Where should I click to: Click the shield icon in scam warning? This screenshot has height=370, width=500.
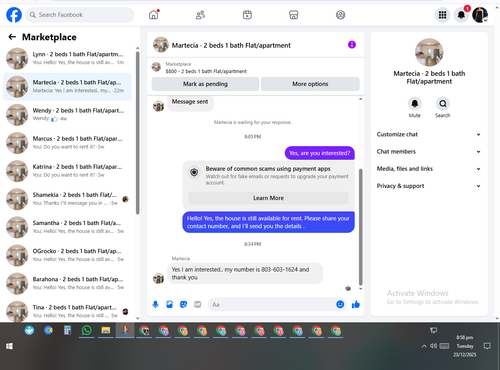coord(194,172)
